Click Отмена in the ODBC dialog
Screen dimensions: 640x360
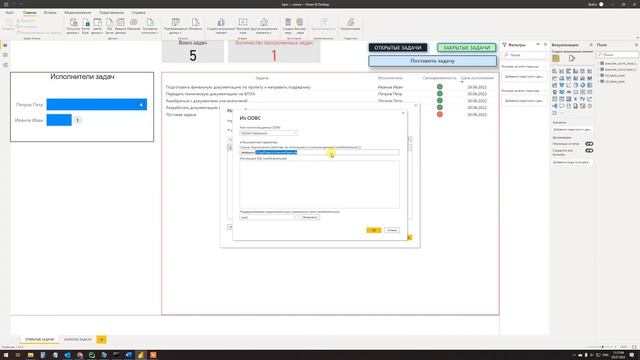pos(392,230)
